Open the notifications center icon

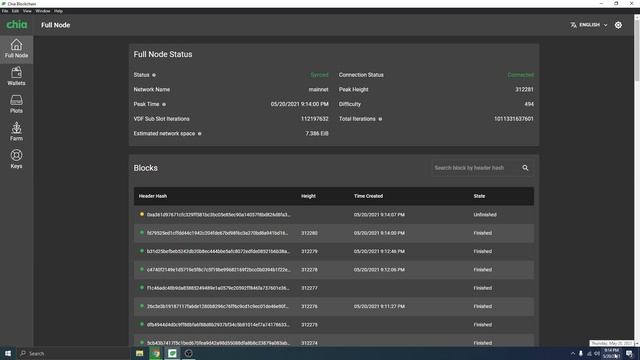pos(629,353)
